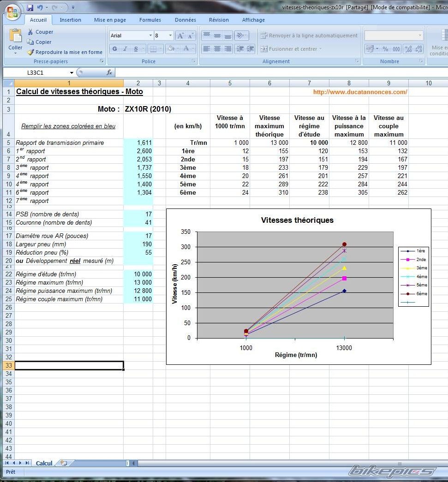
Task: Select the Calcul sheet tab
Action: (x=44, y=463)
